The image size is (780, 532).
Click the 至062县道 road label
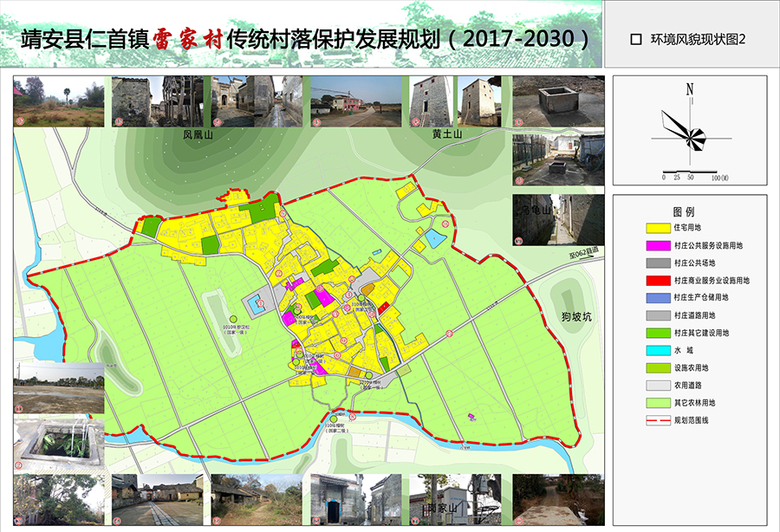click(x=584, y=254)
